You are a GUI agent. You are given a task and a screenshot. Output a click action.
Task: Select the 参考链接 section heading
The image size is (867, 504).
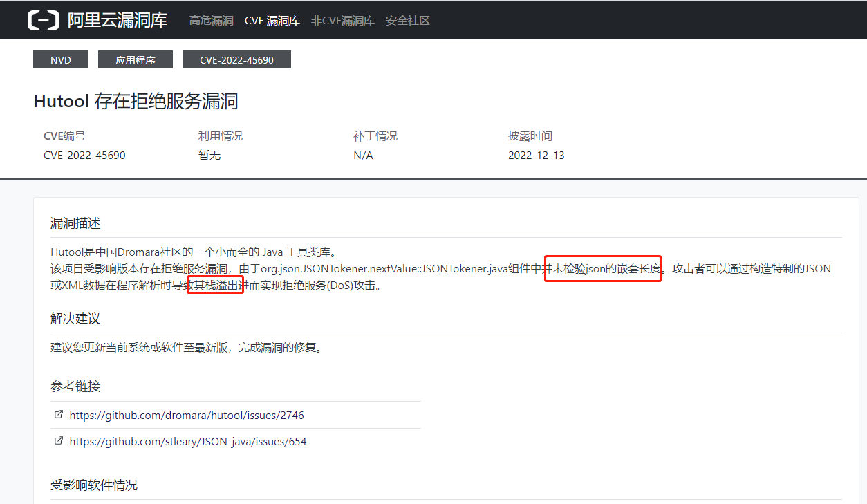tap(75, 386)
